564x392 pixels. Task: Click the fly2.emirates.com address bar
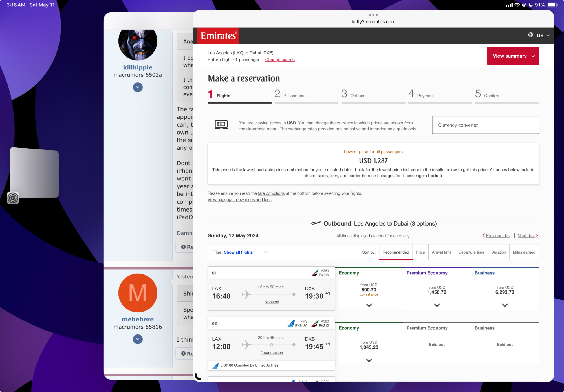[373, 22]
